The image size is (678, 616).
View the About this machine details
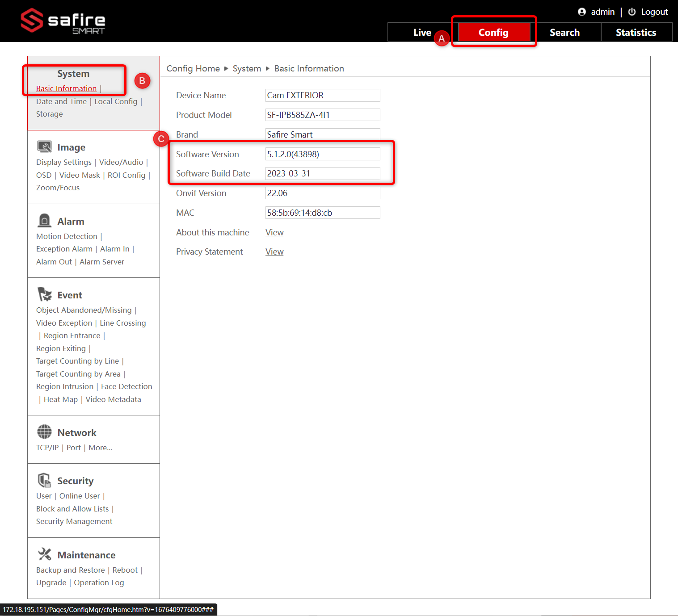(274, 232)
